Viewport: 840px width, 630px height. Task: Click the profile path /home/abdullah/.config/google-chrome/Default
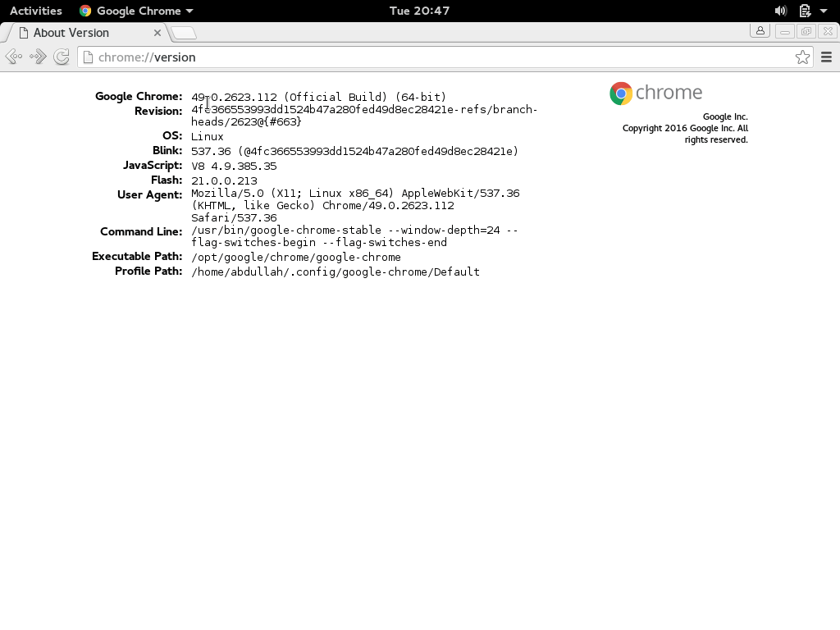point(336,272)
